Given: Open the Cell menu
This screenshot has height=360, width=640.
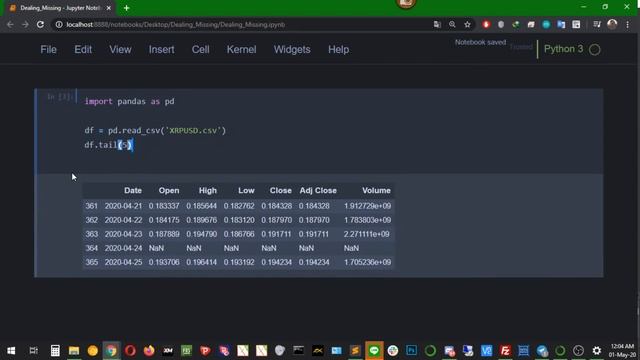Looking at the screenshot, I should 200,49.
